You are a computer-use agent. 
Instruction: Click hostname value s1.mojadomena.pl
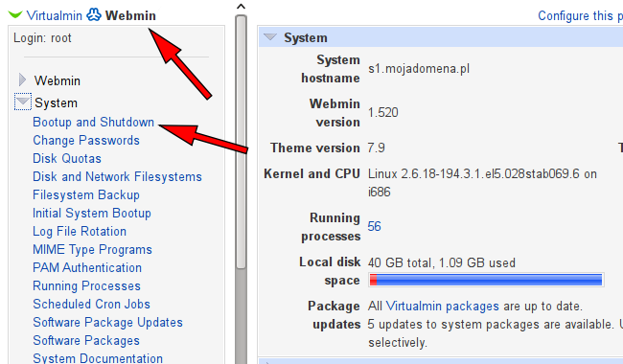point(419,69)
